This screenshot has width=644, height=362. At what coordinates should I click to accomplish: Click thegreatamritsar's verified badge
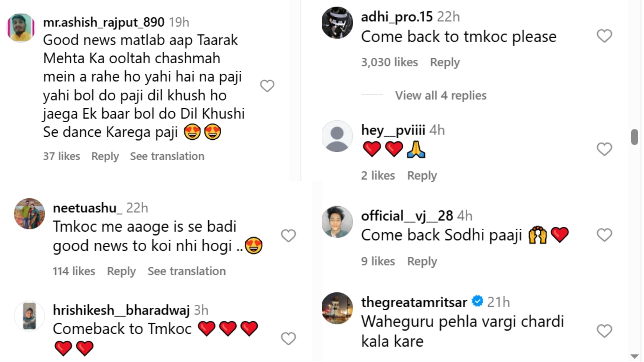(x=477, y=301)
